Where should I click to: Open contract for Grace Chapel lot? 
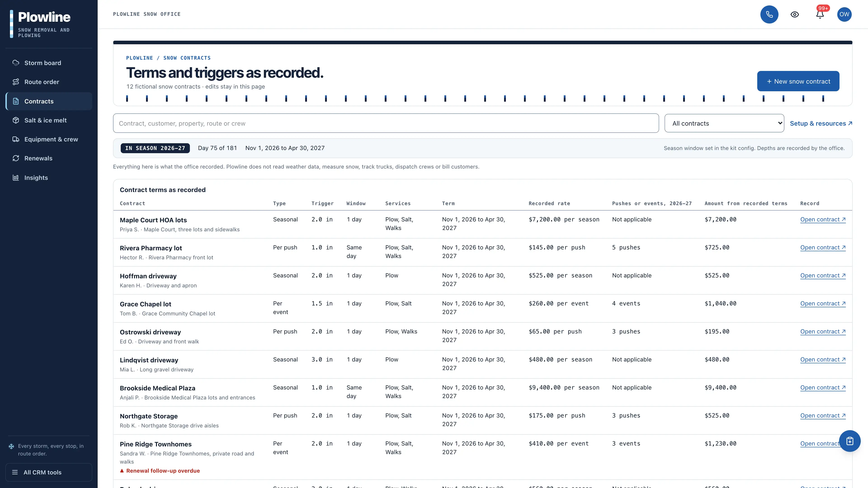(823, 303)
